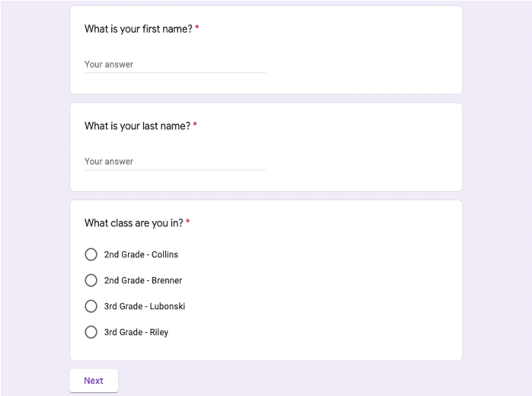The image size is (532, 396).
Task: Select the 2nd Grade - Brenner radio button
Action: pos(91,280)
